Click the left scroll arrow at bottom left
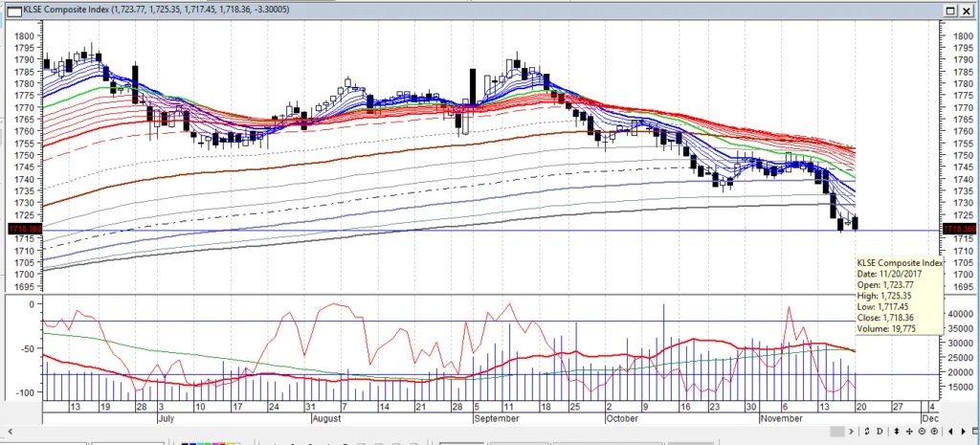Image resolution: width=980 pixels, height=445 pixels. (x=10, y=432)
